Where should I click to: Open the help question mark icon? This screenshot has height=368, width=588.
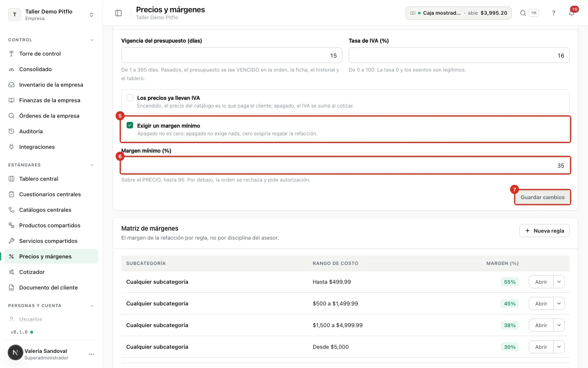tap(554, 13)
